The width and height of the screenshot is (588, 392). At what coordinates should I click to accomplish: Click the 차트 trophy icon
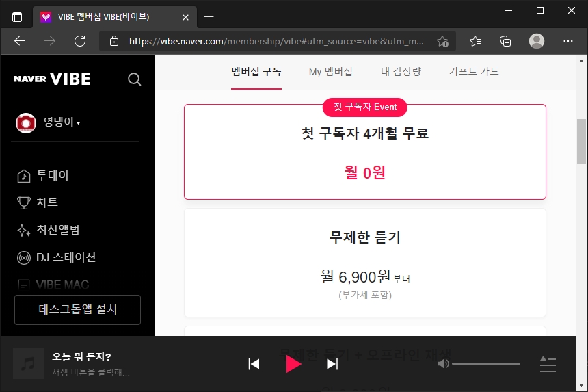tap(24, 203)
